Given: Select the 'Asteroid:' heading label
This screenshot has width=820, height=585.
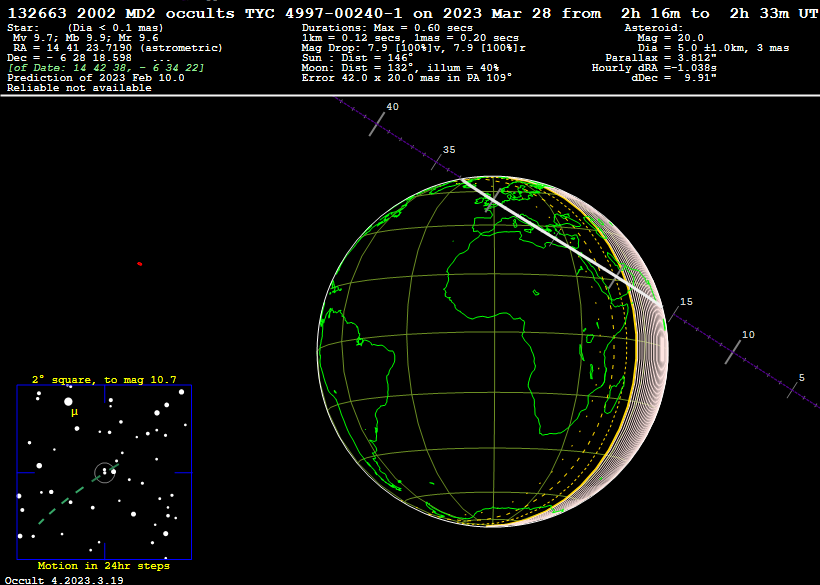Looking at the screenshot, I should click(654, 28).
